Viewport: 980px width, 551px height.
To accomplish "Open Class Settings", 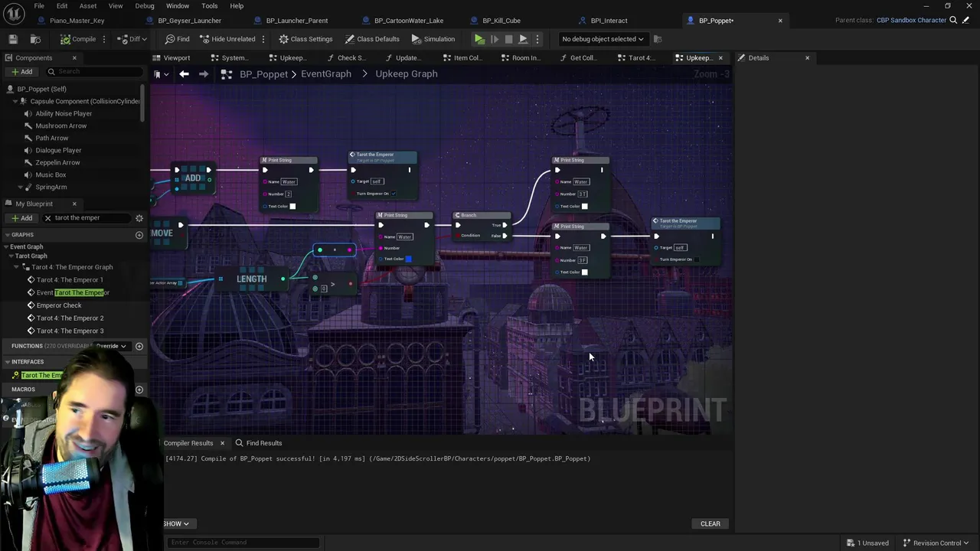I will point(305,39).
